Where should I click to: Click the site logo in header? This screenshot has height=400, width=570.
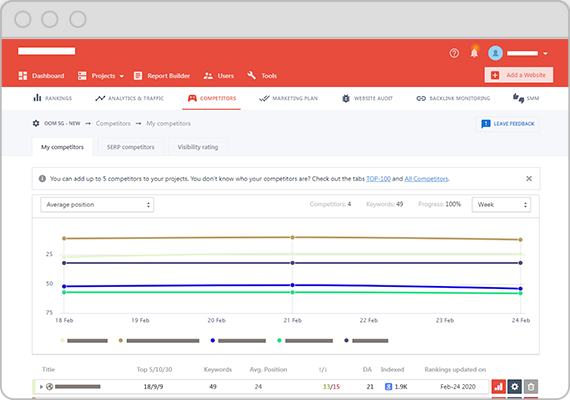(47, 51)
